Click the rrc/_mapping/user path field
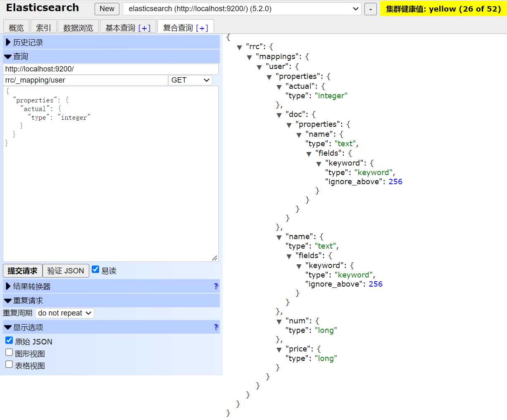507x420 pixels. click(86, 80)
